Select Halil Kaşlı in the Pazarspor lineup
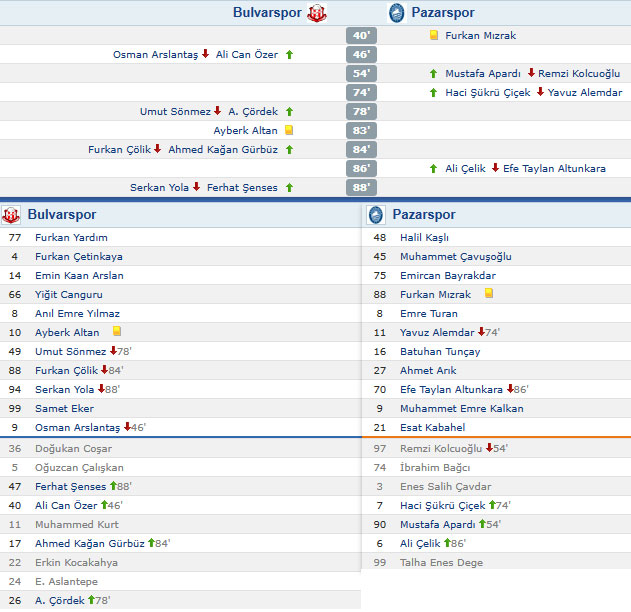Image resolution: width=631 pixels, height=612 pixels. click(424, 237)
